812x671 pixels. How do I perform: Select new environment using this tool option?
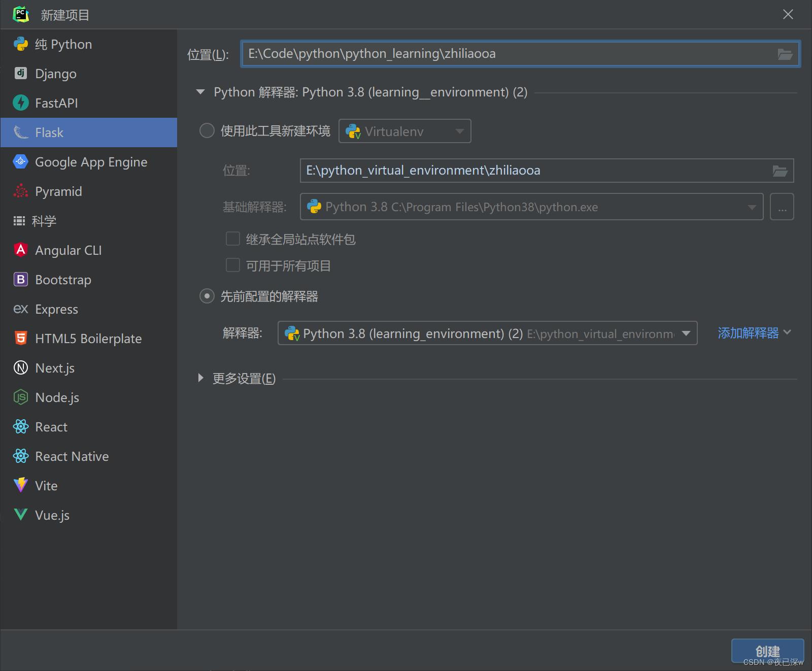[207, 131]
